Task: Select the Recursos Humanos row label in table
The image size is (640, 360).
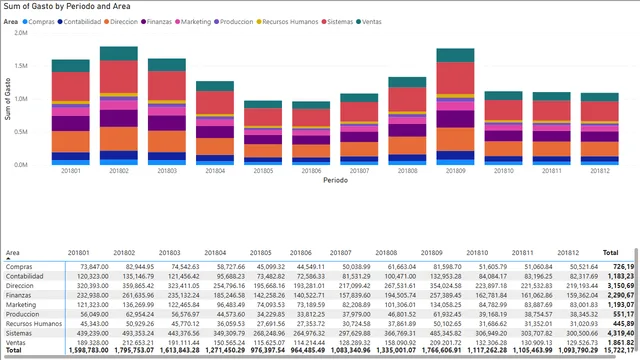Action: tap(34, 324)
